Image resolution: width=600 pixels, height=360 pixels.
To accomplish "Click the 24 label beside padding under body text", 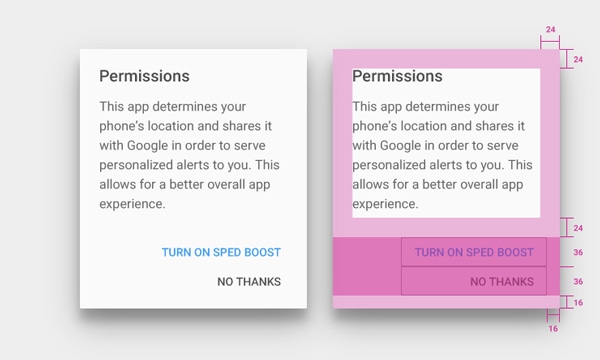I will [x=578, y=228].
